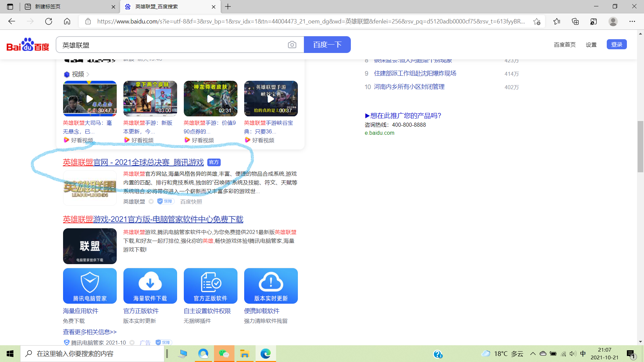Viewport: 644px width, 362px height.
Task: Open Microsoft Edge from the taskbar
Action: click(266, 354)
